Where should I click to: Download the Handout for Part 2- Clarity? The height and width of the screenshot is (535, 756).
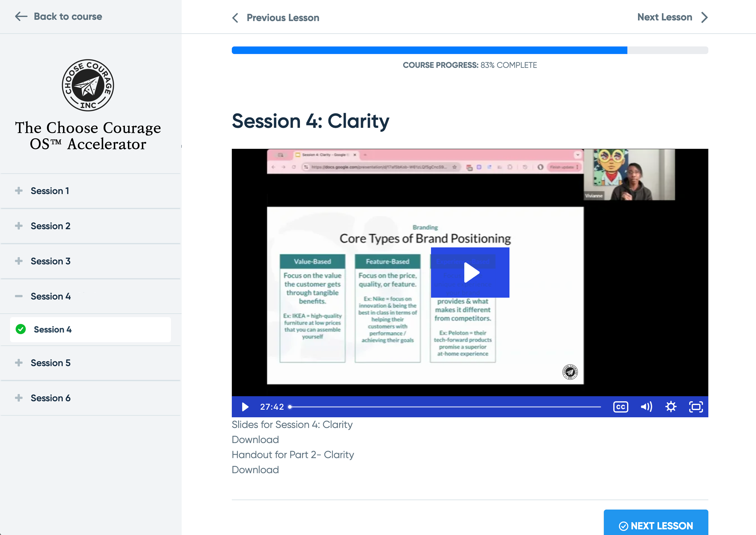[255, 470]
